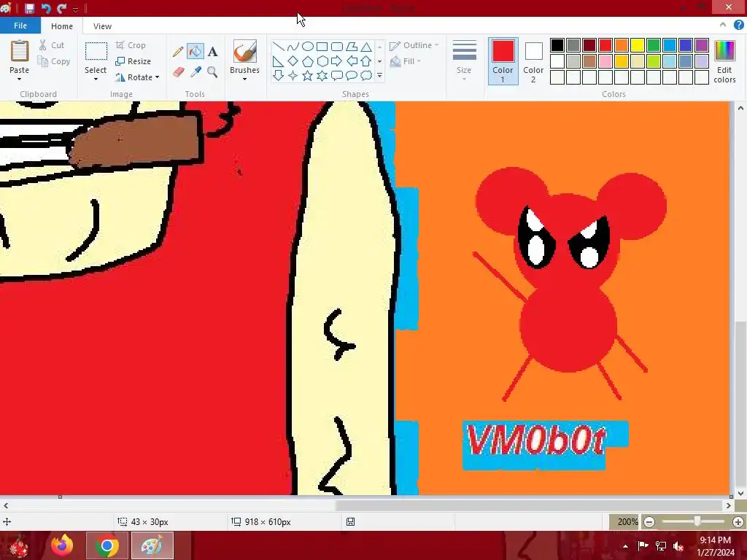
Task: Show hidden system tray icons
Action: pos(625,546)
